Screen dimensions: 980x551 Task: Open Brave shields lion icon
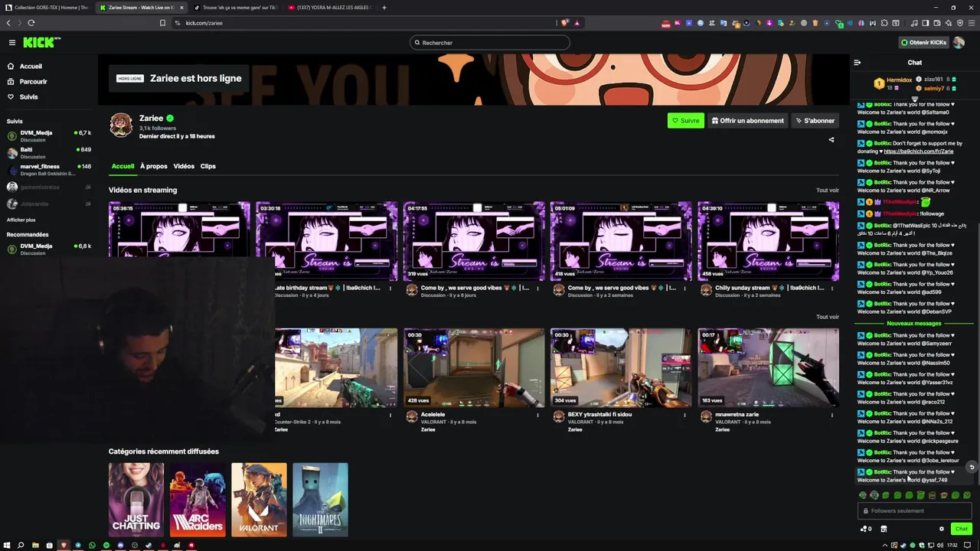tap(566, 23)
